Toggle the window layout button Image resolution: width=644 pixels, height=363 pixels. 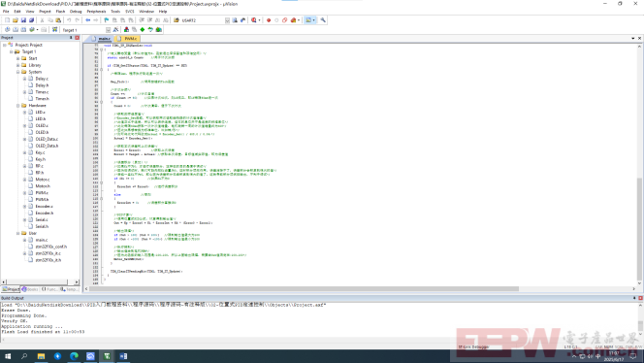[308, 20]
